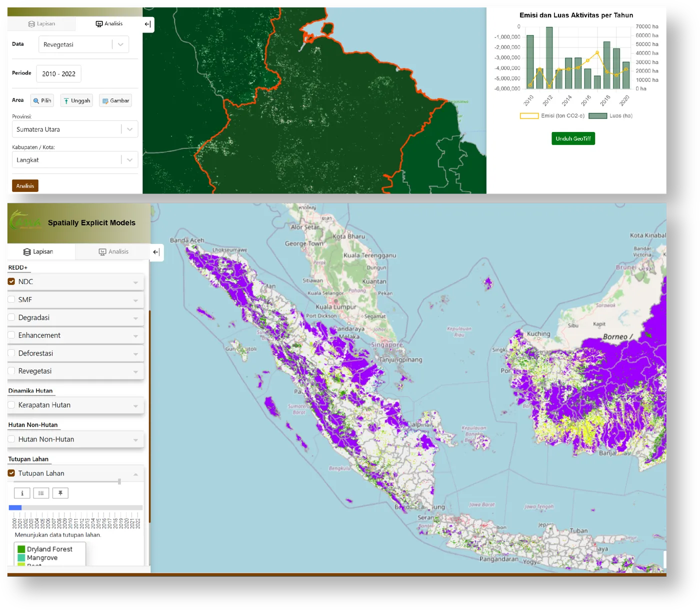
Task: Toggle Luas (ha) series in chart legend
Action: (x=610, y=115)
